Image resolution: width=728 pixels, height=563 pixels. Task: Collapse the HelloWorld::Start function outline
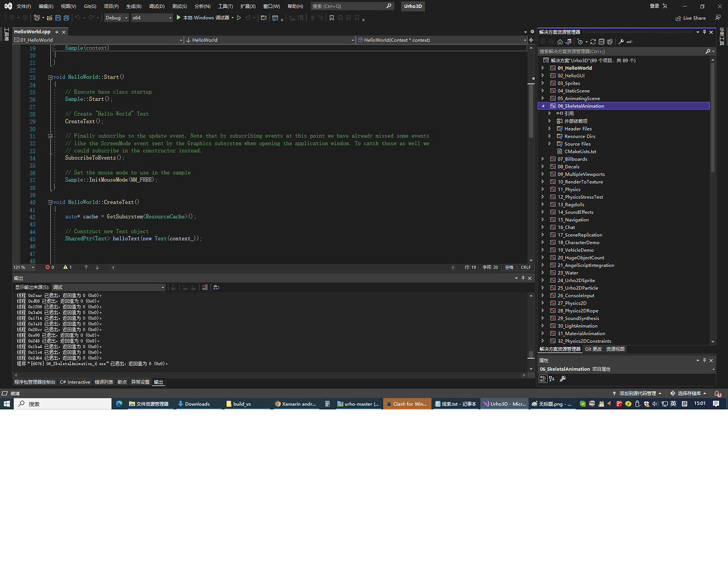click(x=50, y=77)
